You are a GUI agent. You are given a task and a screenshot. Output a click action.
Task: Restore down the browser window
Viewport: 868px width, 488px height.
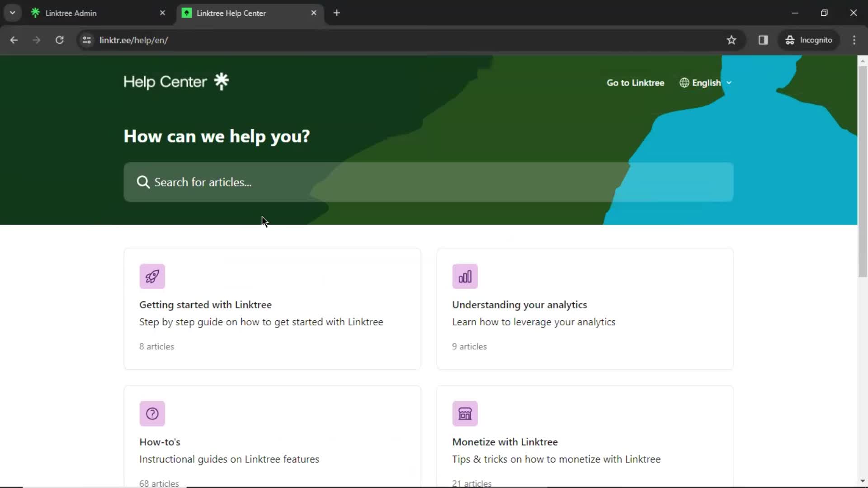[x=824, y=13]
